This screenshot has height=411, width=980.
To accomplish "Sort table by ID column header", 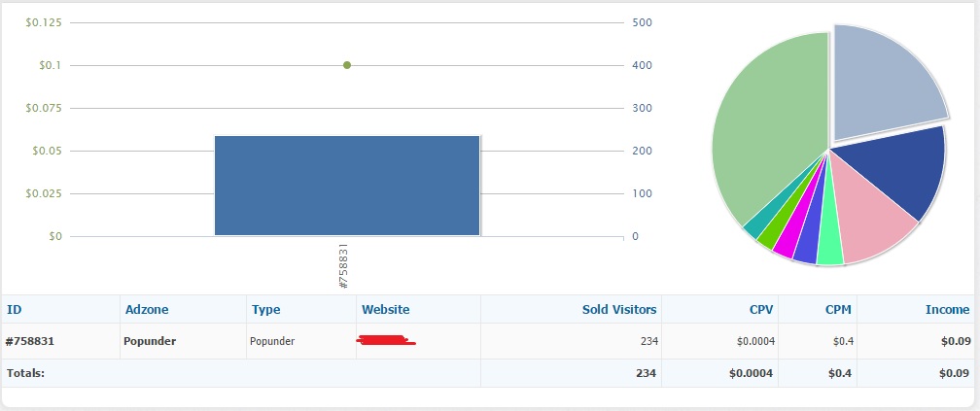I will coord(15,310).
